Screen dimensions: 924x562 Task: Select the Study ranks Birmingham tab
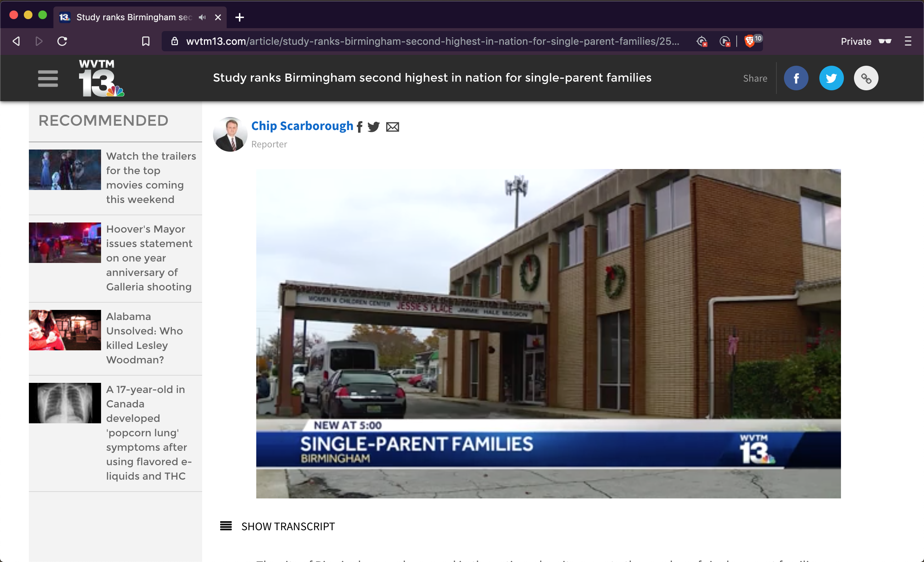click(x=127, y=17)
